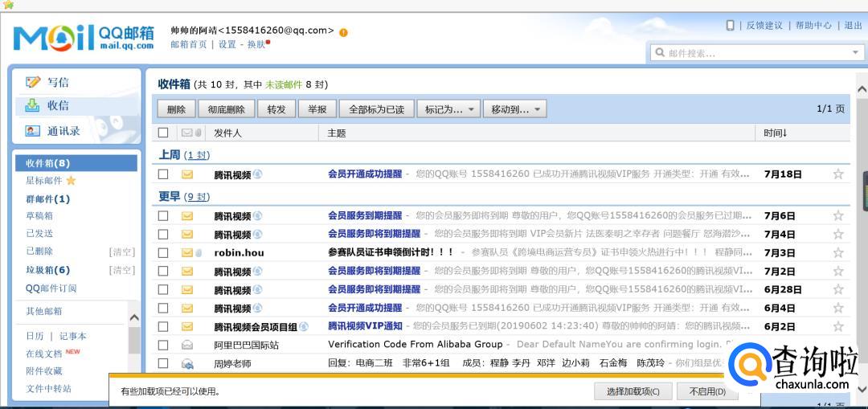The width and height of the screenshot is (868, 409).
Task: Sort by the 时间 column header
Action: click(x=775, y=133)
